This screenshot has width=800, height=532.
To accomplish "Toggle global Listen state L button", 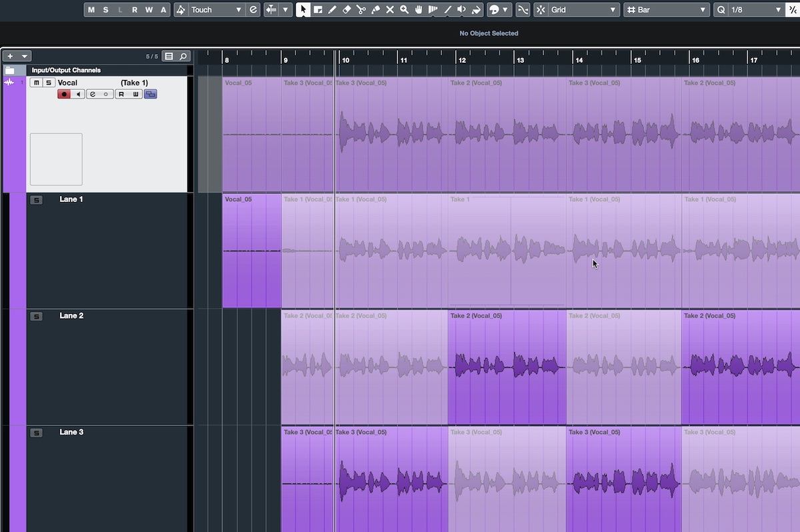I will pos(121,10).
